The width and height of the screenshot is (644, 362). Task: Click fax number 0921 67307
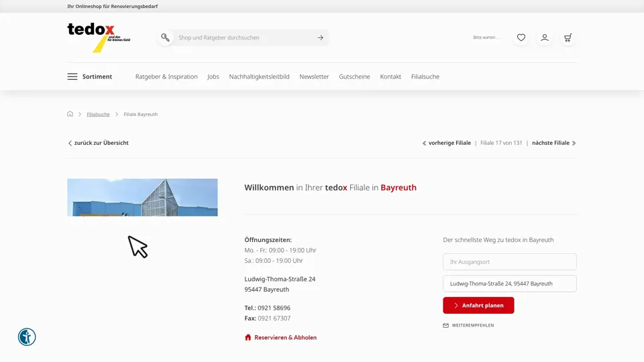[274, 318]
